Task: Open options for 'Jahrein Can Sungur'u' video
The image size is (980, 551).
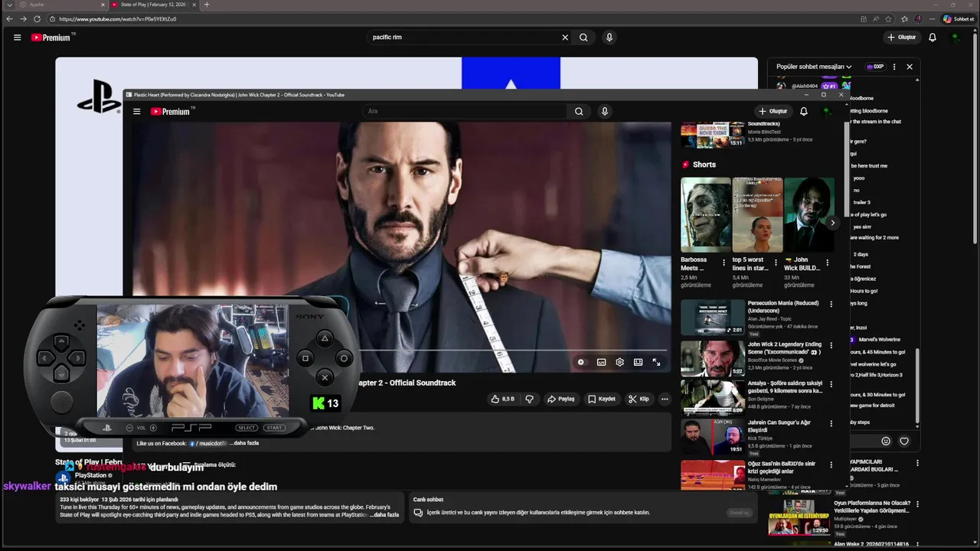Action: pos(831,423)
